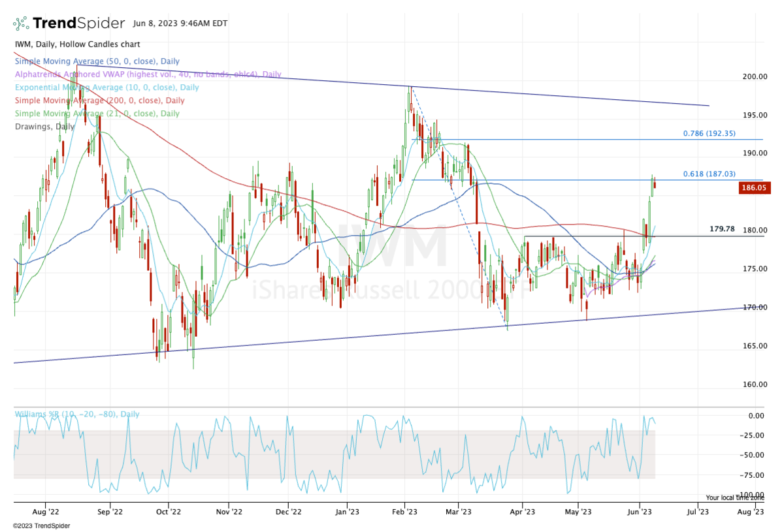Toggle the Simple Moving Average 50 legend entry
The height and width of the screenshot is (532, 784).
coord(98,61)
